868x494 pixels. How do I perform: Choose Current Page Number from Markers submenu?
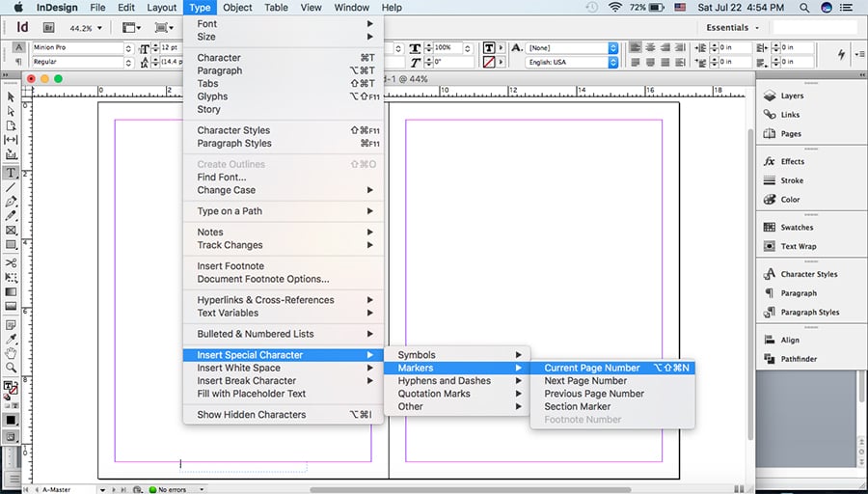click(x=591, y=368)
